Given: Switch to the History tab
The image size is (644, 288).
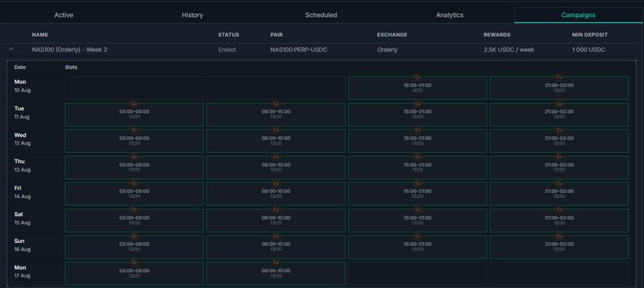Looking at the screenshot, I should pos(192,15).
